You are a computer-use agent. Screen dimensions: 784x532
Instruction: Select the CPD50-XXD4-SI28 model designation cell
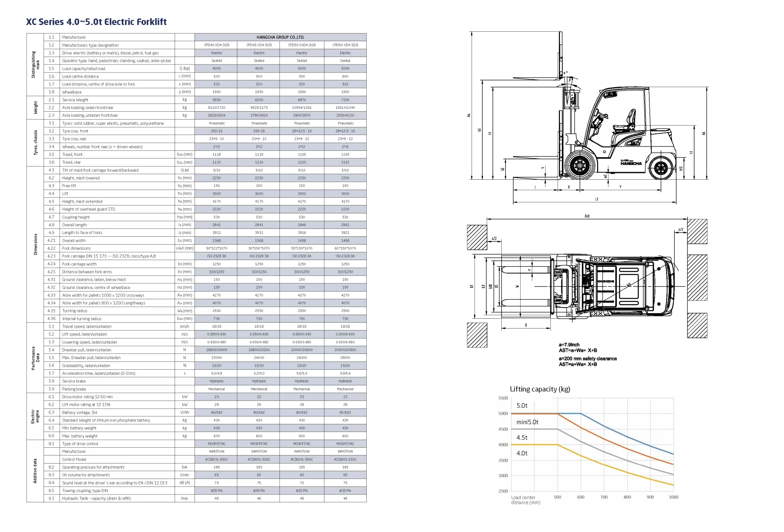[302, 45]
